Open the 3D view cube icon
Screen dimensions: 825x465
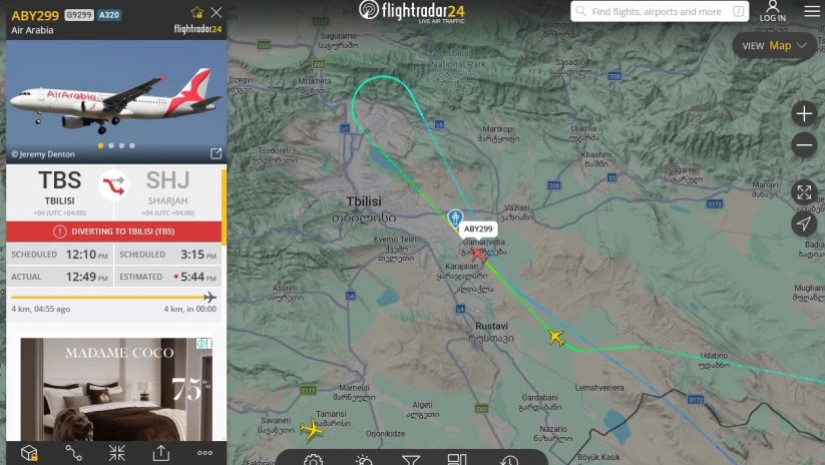(x=29, y=453)
